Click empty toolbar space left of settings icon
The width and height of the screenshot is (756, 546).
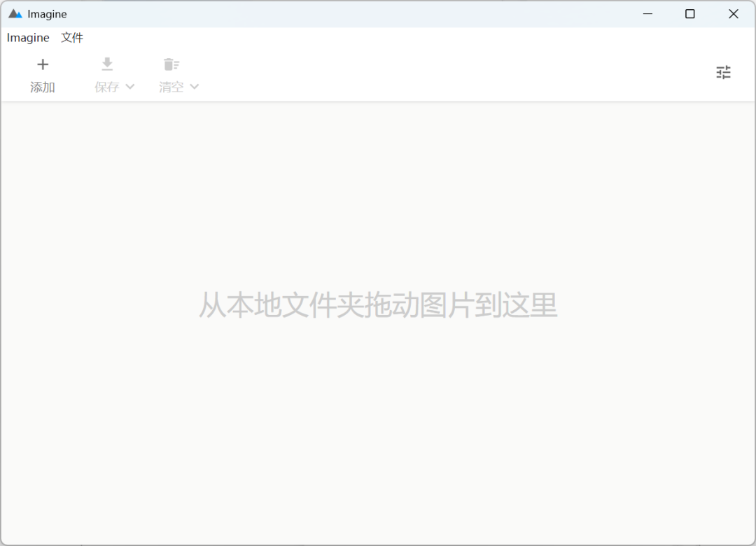pos(455,73)
